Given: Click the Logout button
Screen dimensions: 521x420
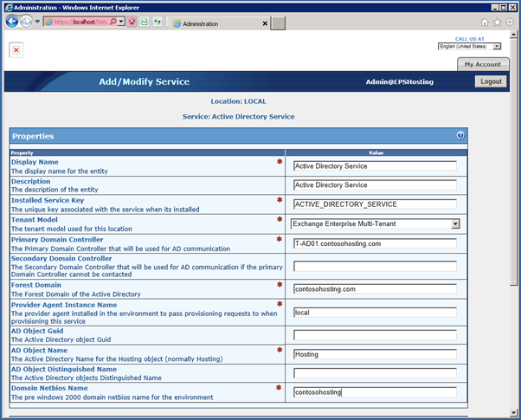Looking at the screenshot, I should [x=491, y=81].
